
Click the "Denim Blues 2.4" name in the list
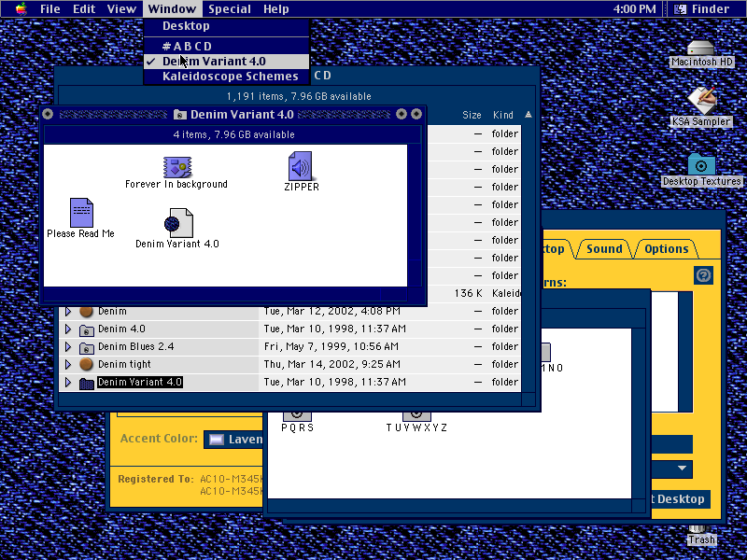pos(135,346)
